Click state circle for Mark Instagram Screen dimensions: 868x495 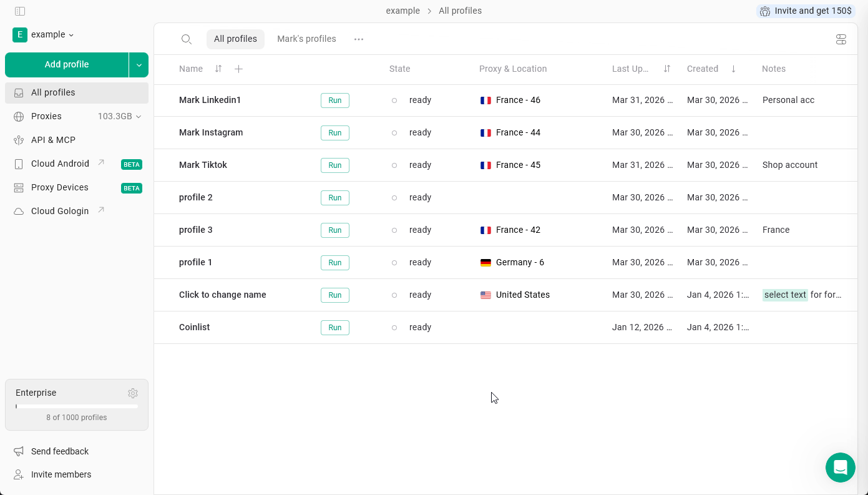pyautogui.click(x=394, y=133)
